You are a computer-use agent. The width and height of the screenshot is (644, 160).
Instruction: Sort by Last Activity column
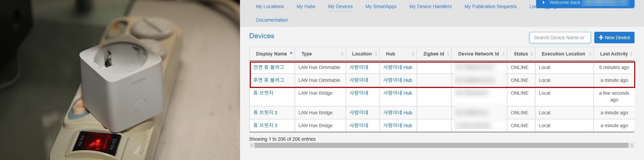(x=614, y=54)
